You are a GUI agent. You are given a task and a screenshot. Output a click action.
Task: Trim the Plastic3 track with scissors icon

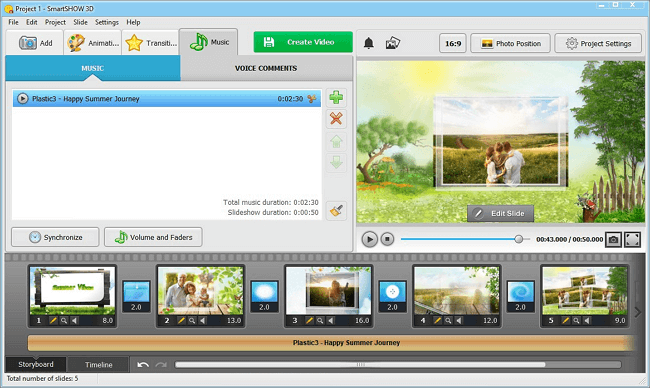[312, 99]
